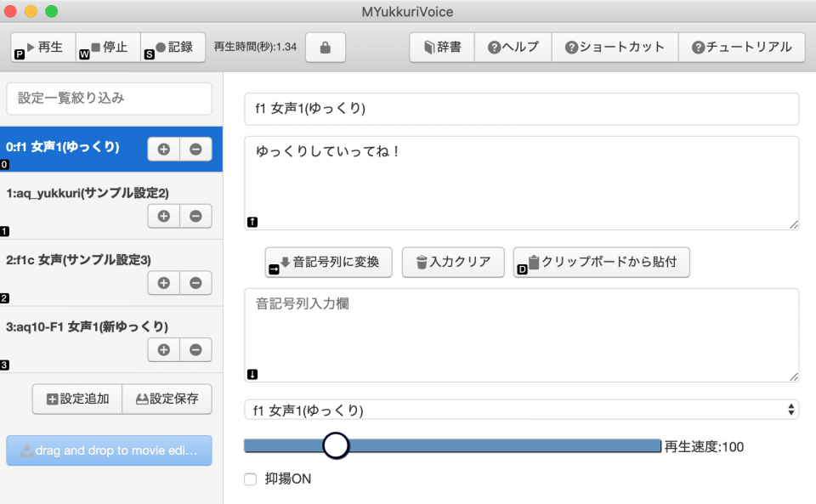Click the resize grip of ゆっくりしていってね text area
This screenshot has height=504, width=816.
coord(794,224)
